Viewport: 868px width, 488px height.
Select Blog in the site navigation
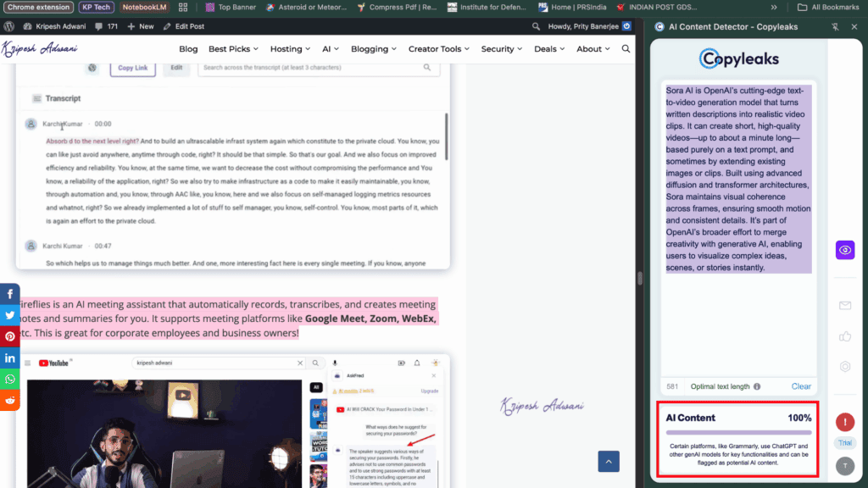[188, 48]
